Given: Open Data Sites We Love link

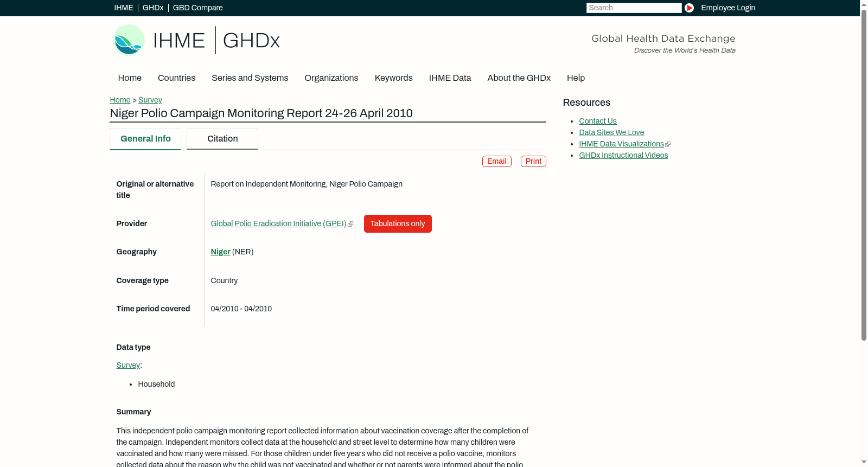Looking at the screenshot, I should [x=611, y=132].
